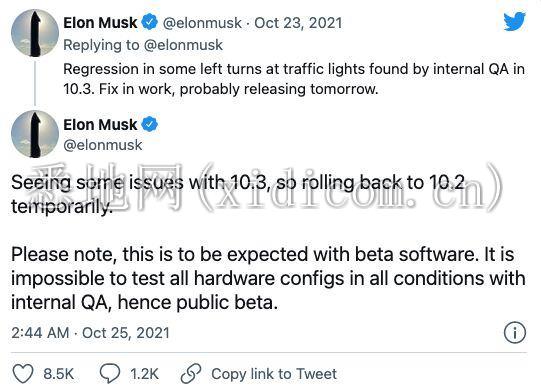Screen dimensions: 541x388
Task: Click the chain link icon
Action: (191, 374)
